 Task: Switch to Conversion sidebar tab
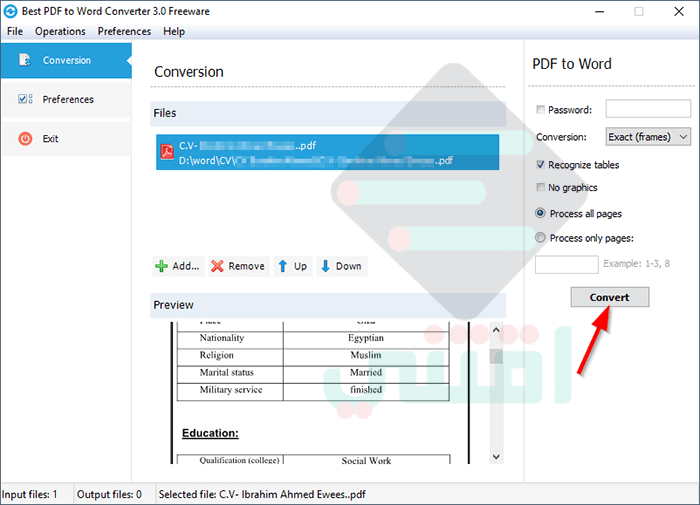click(66, 60)
